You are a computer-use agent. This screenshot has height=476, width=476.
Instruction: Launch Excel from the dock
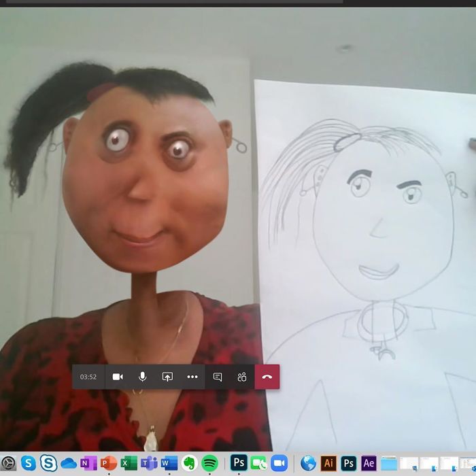pyautogui.click(x=129, y=463)
